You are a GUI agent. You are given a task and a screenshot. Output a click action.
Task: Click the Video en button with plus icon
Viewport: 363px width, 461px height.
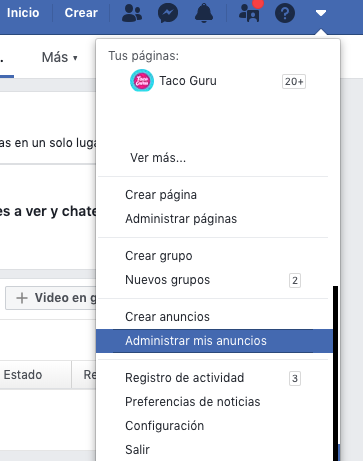[x=51, y=298]
